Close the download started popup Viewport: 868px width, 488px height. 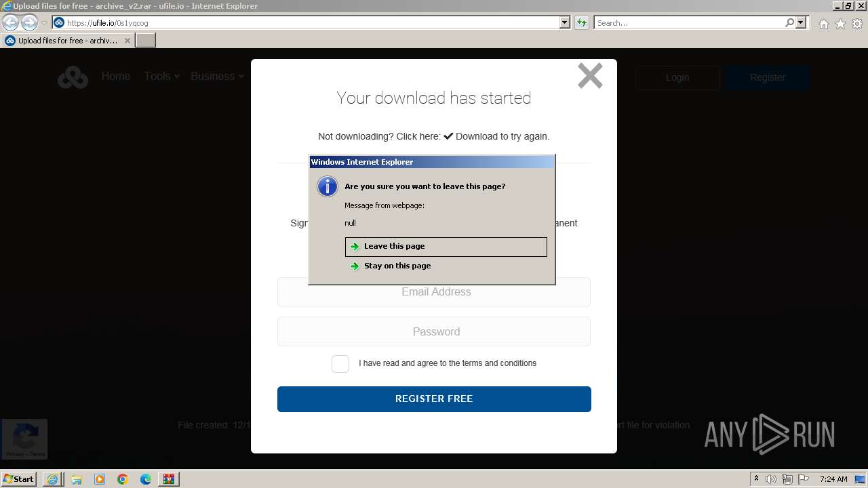tap(590, 76)
